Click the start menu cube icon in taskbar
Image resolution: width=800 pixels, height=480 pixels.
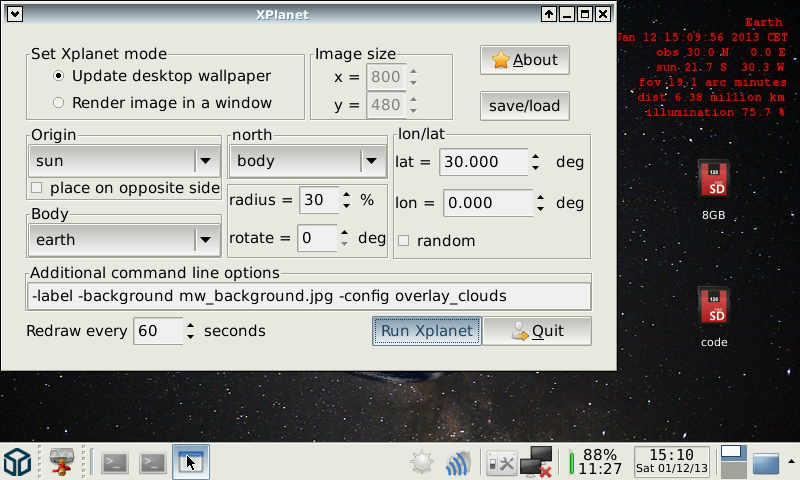17,462
